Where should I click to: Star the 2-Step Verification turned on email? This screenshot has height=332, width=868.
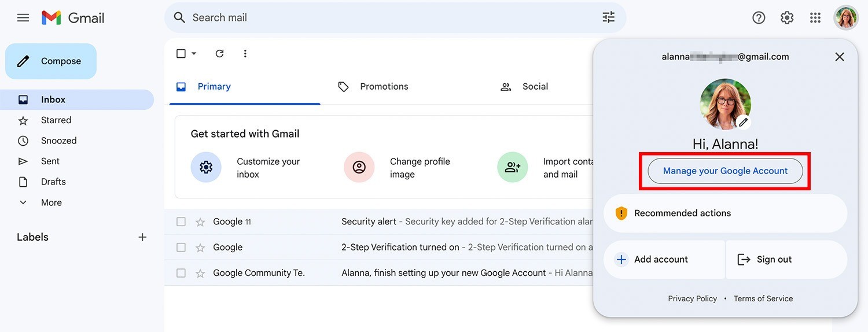point(200,248)
